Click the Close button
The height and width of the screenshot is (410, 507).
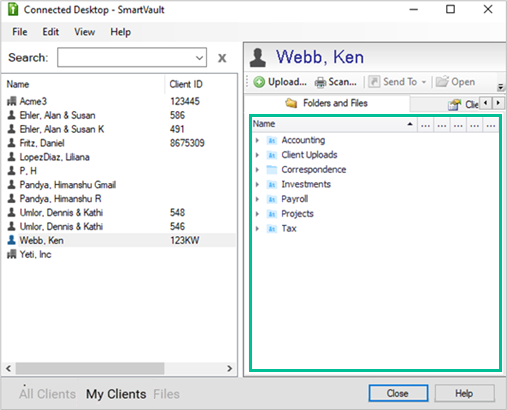tap(398, 393)
